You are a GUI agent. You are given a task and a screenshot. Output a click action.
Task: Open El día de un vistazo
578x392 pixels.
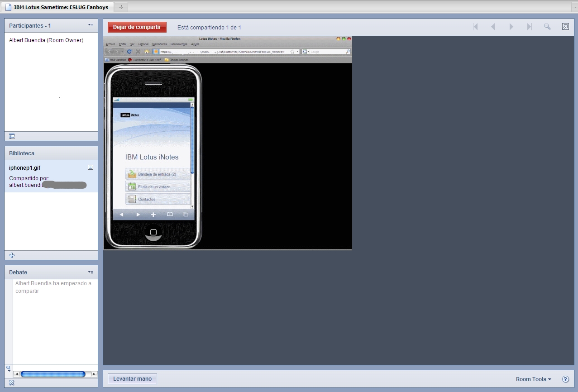pos(158,186)
